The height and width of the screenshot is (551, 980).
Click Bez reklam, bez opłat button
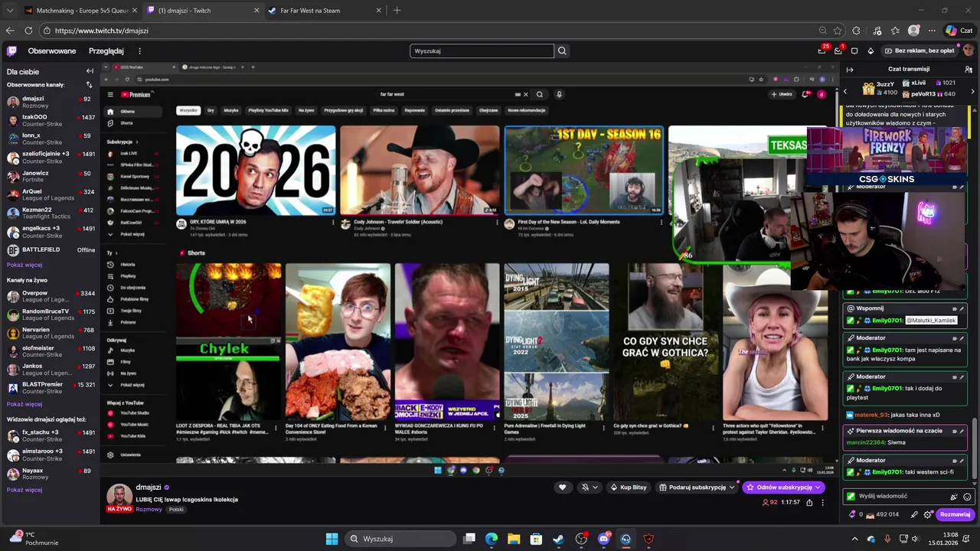click(x=919, y=51)
